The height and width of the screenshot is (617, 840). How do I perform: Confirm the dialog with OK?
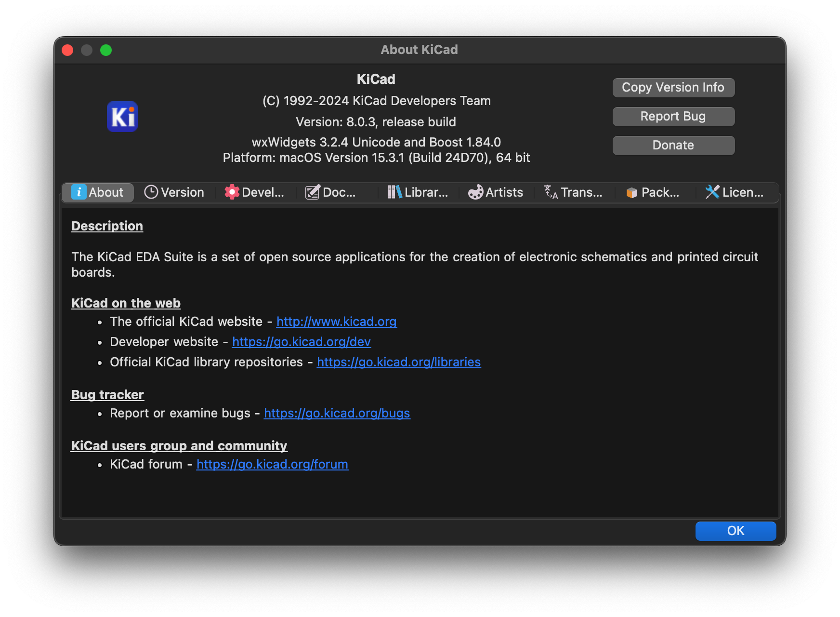click(x=735, y=531)
